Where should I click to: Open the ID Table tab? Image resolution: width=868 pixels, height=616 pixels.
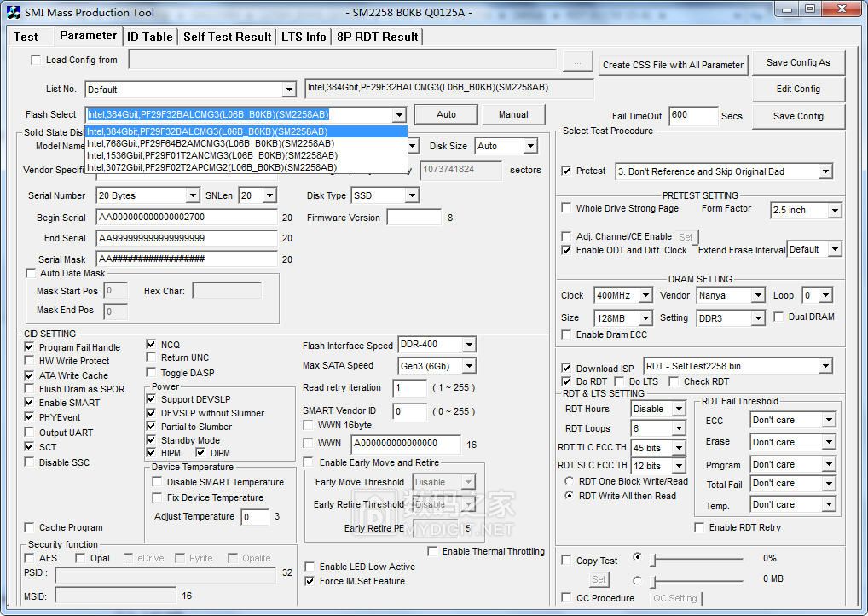[x=149, y=38]
